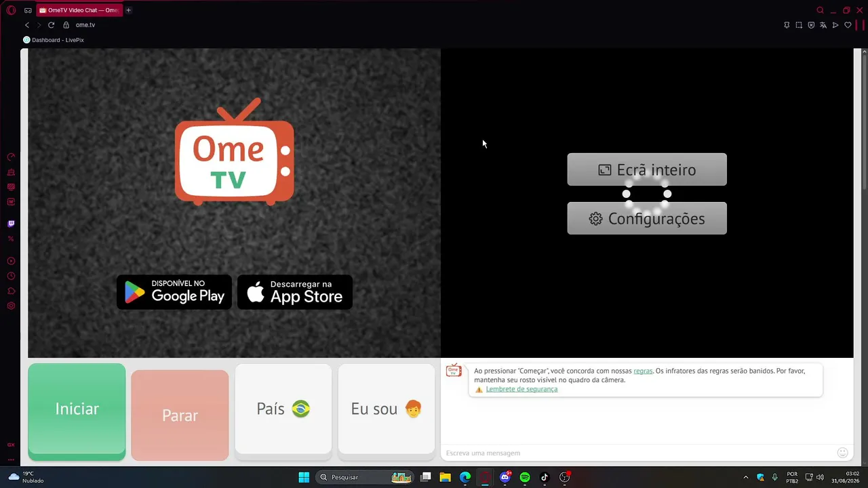868x488 pixels.
Task: Open Discord from the taskbar
Action: (x=505, y=477)
